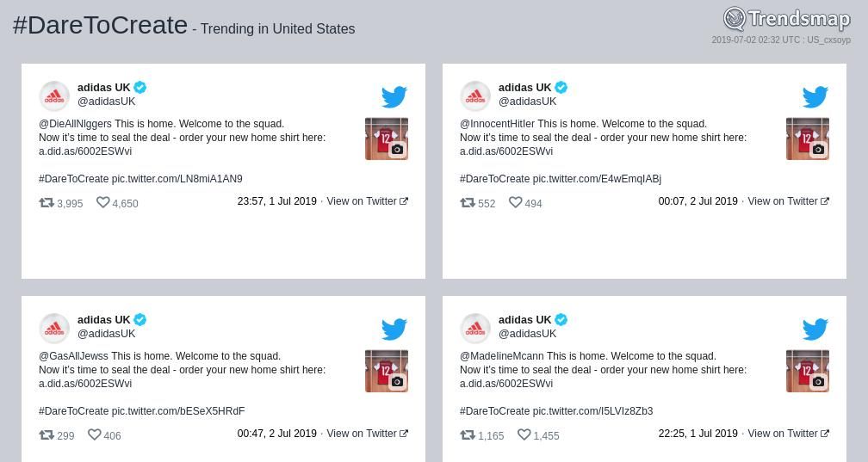Image resolution: width=868 pixels, height=462 pixels.
Task: Click the Twitter bird on the 00:07 tweet
Action: 815,97
